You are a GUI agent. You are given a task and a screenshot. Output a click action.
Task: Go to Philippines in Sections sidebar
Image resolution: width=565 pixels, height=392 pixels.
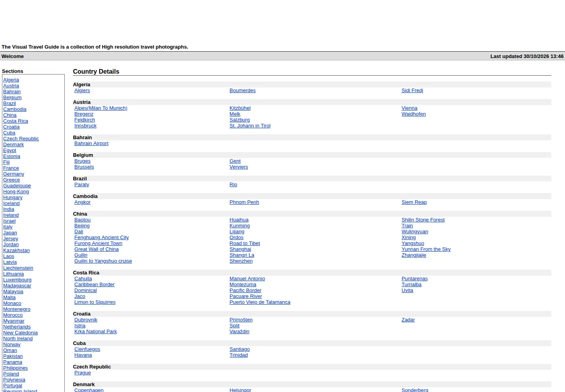[x=15, y=368]
